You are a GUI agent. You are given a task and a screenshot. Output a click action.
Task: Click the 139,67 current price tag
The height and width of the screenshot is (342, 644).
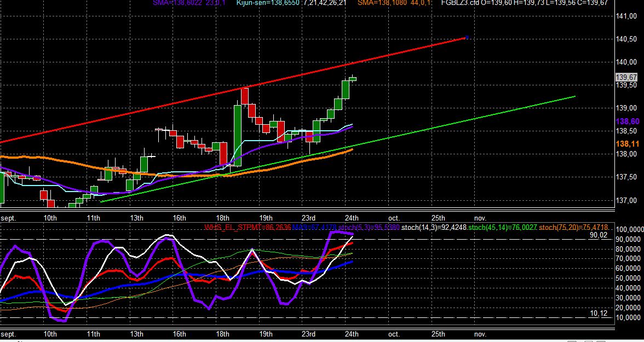point(626,78)
